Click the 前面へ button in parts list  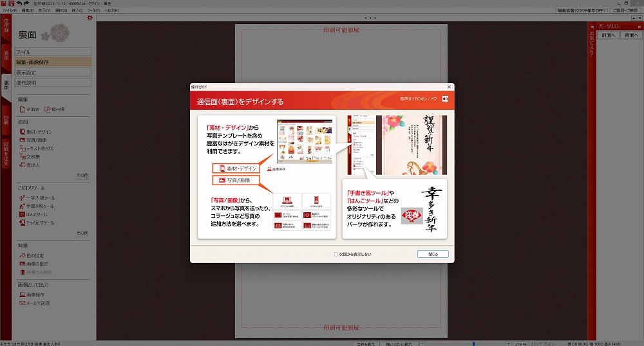point(608,35)
